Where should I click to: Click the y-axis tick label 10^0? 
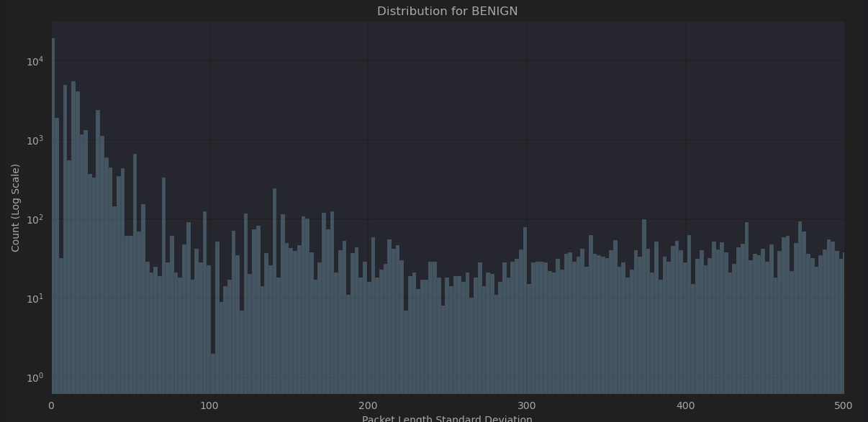(x=35, y=377)
